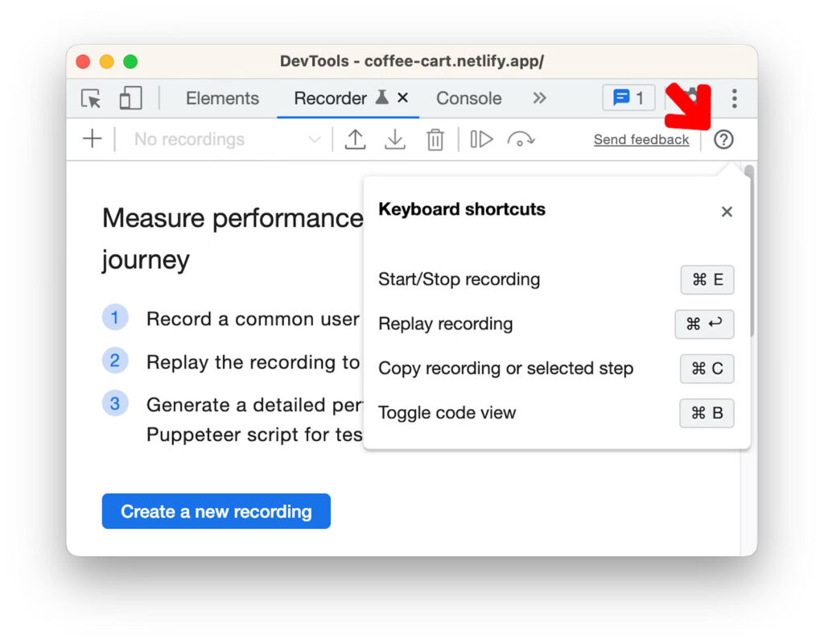Export the recording with the download icon
Viewport: 824px width, 644px height.
coord(395,138)
